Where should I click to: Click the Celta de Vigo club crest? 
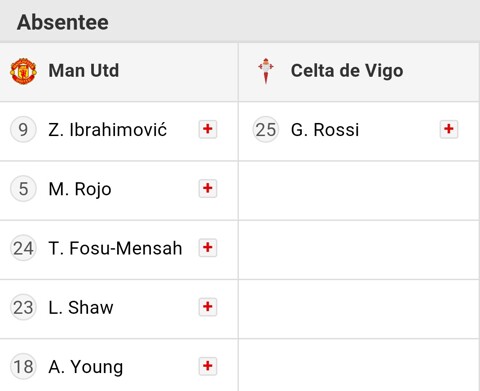click(266, 71)
